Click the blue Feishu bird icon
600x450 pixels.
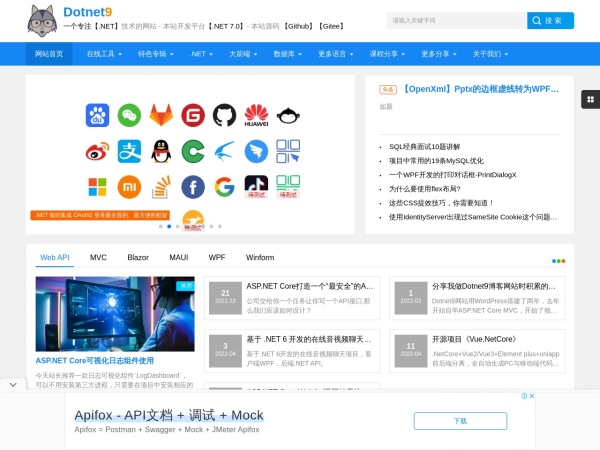point(225,151)
